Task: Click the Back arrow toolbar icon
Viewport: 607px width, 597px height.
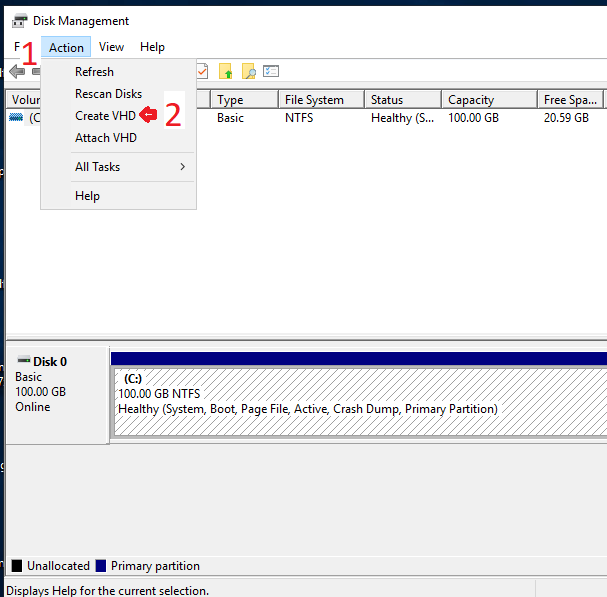Action: tap(17, 72)
